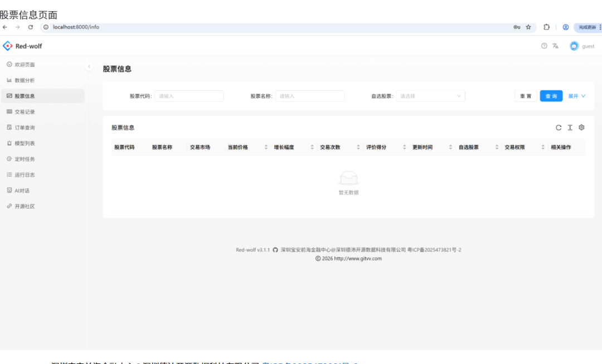This screenshot has width=602, height=364.
Task: Click the GitHub icon in footer
Action: coord(275,250)
